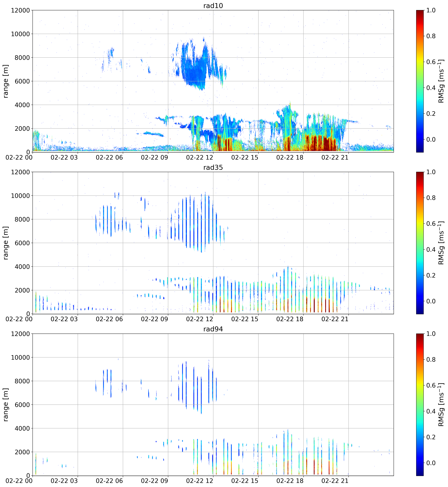
Task: Click the "range [m]" axis label of rad35
Action: pyautogui.click(x=6, y=243)
